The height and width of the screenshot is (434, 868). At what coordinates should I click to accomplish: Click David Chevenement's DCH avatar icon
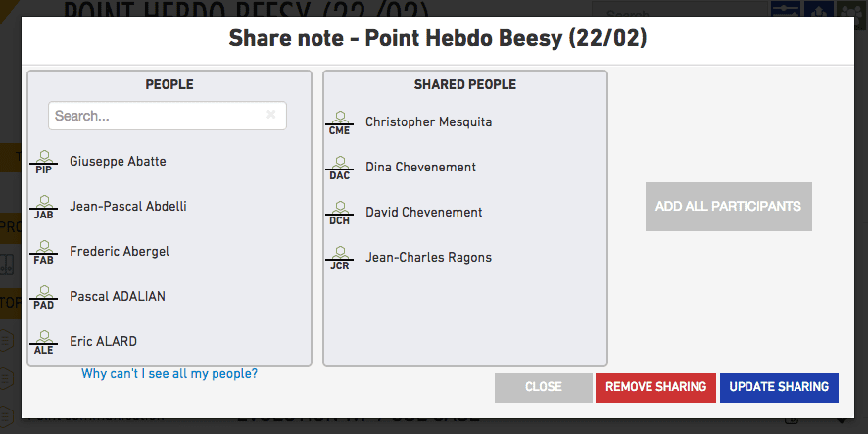(339, 213)
